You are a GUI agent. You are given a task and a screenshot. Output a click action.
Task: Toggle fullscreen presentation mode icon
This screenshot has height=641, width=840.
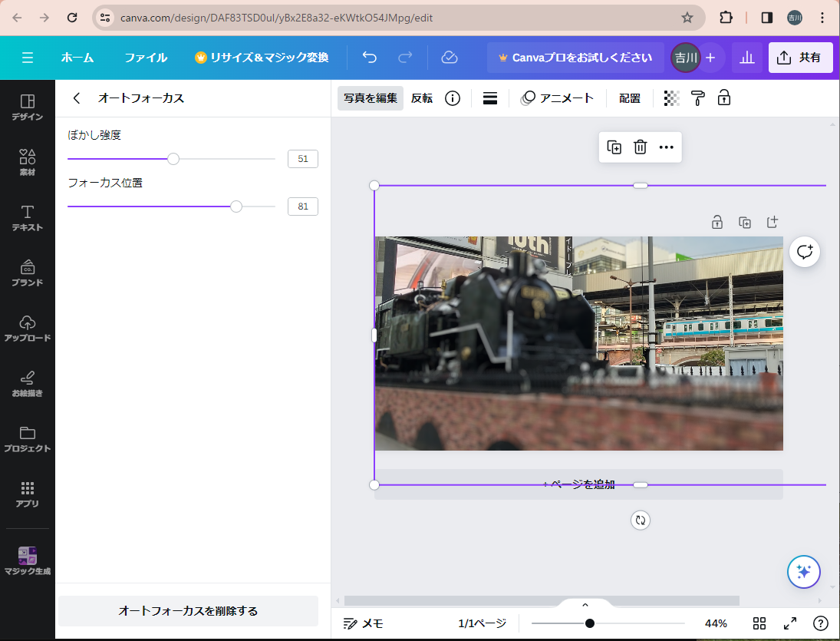click(789, 623)
